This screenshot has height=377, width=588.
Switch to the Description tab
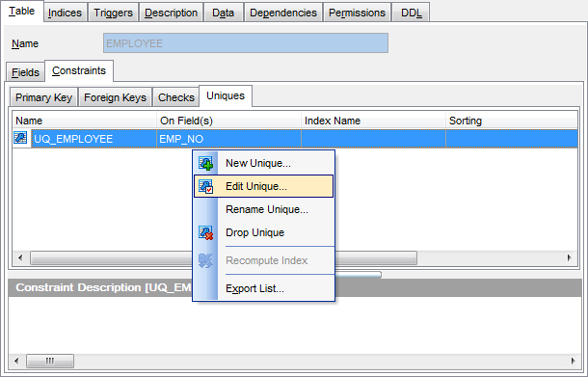(x=171, y=13)
